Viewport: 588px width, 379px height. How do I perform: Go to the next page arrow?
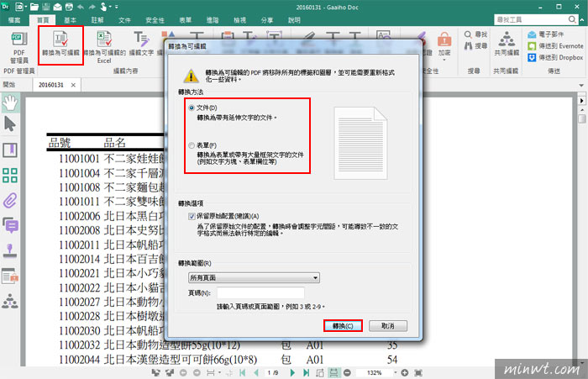click(x=292, y=372)
